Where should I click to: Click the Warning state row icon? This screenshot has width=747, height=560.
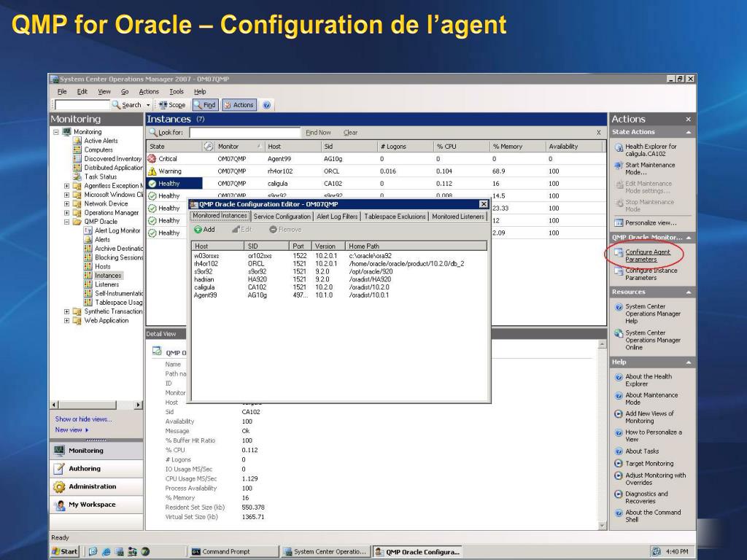[x=152, y=171]
